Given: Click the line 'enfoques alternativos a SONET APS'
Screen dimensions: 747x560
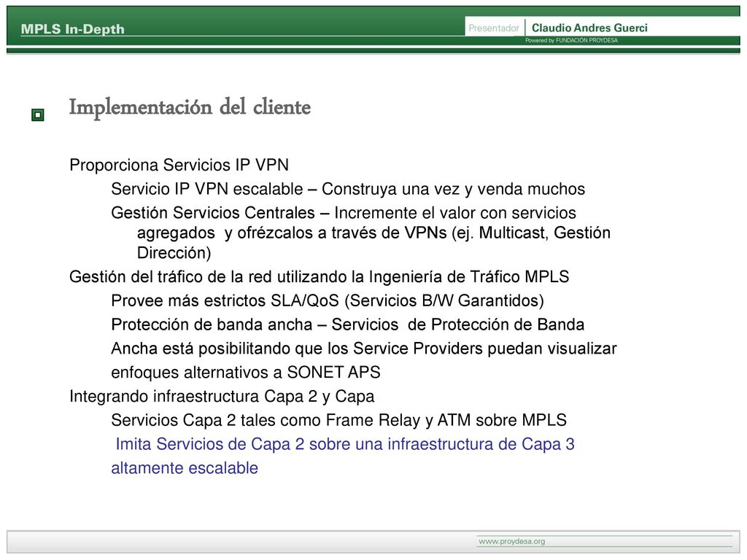Looking at the screenshot, I should [245, 373].
